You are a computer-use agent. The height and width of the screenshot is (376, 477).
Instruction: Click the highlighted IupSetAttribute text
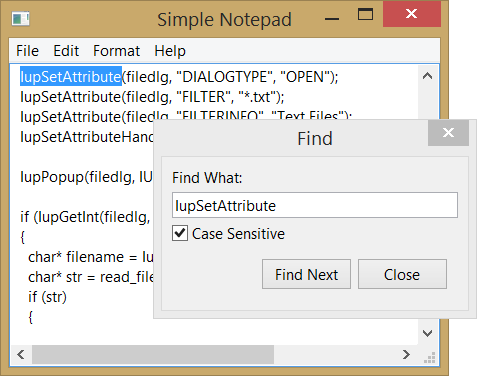(71, 77)
